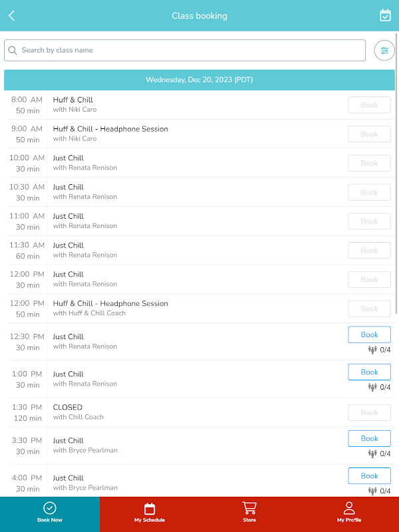Open the calendar checkmark icon in header
Screen dimensions: 399x532
tap(385, 15)
